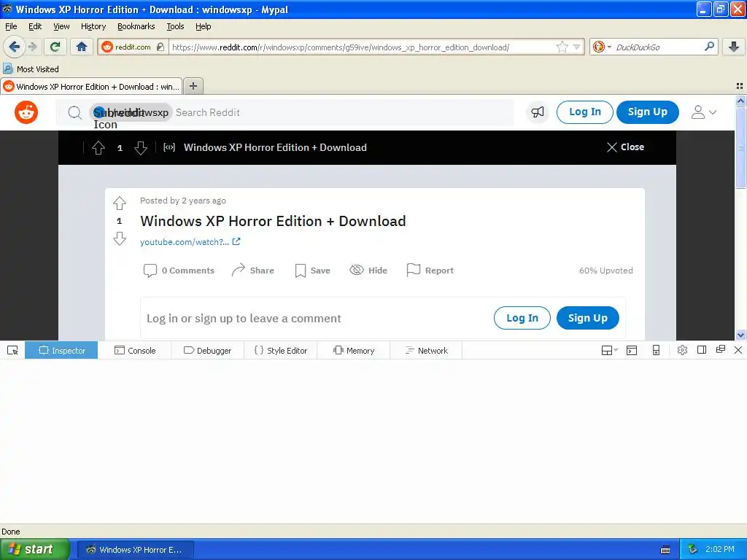Upvote the post beside its title
The width and height of the screenshot is (747, 560).
click(120, 203)
